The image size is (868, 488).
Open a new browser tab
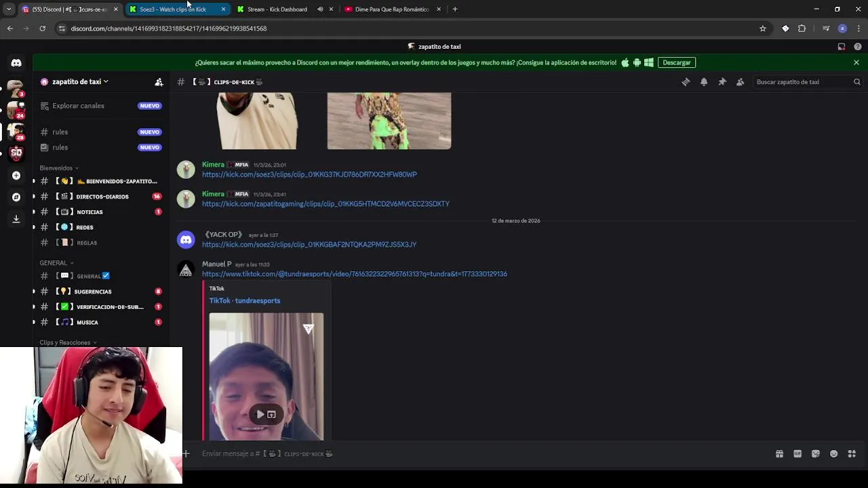455,9
